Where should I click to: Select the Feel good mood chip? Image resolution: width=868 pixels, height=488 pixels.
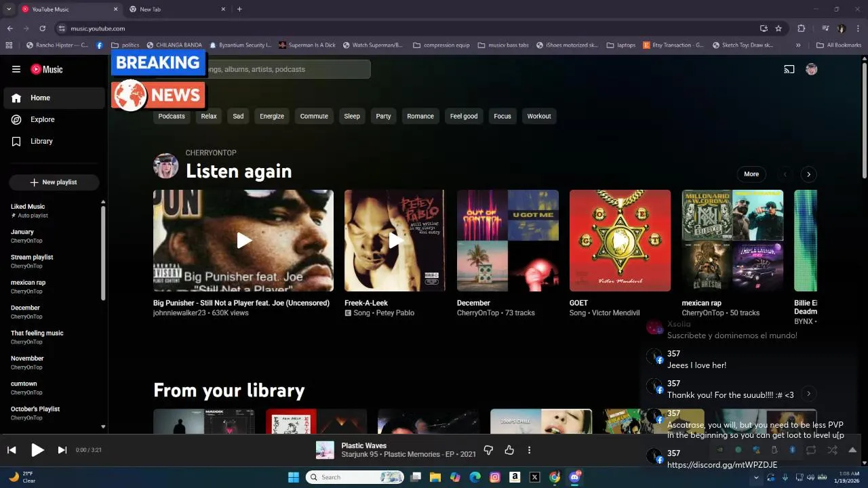464,116
